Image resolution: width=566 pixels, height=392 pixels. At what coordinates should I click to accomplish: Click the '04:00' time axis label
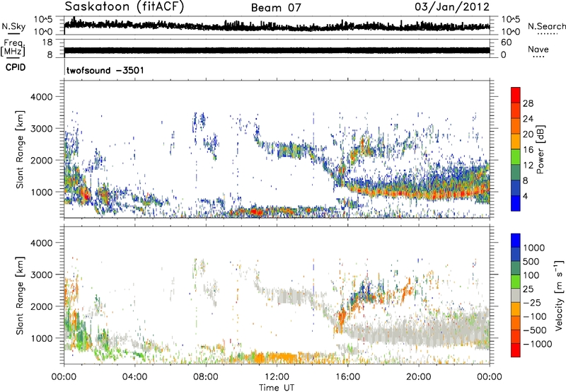click(x=134, y=377)
